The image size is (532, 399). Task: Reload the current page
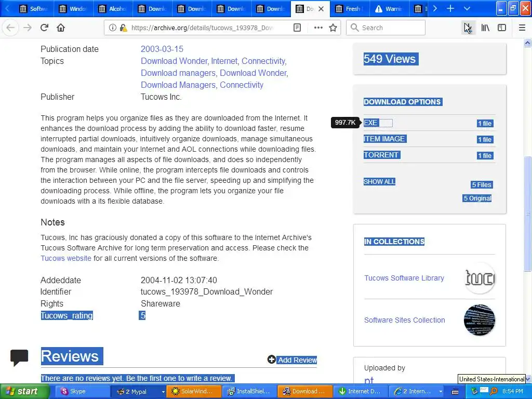point(44,28)
